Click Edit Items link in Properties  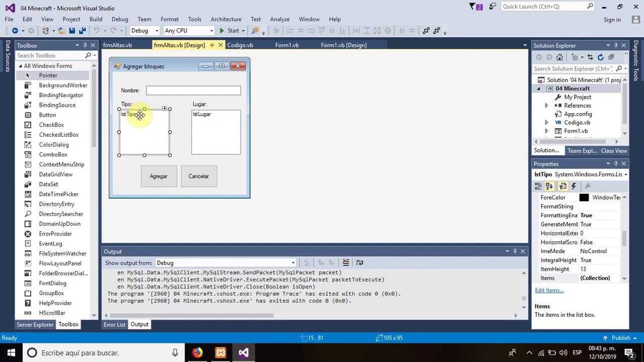549,290
